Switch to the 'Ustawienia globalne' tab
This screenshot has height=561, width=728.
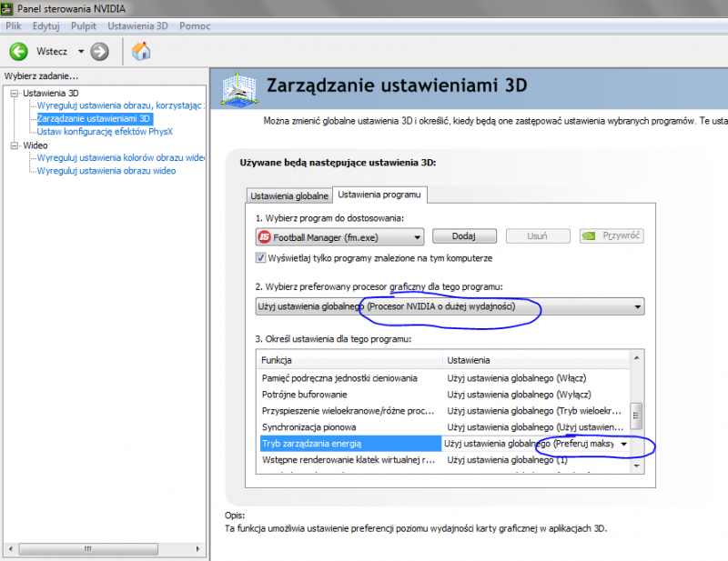point(289,195)
